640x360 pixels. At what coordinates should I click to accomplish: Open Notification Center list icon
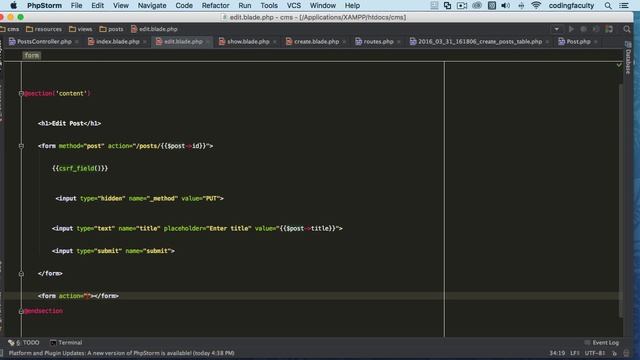click(x=624, y=5)
